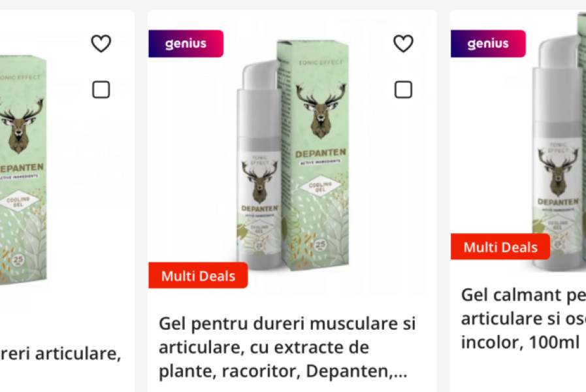This screenshot has height=392, width=586.
Task: Click the middle Depanten box and bottle image
Action: pos(292,155)
